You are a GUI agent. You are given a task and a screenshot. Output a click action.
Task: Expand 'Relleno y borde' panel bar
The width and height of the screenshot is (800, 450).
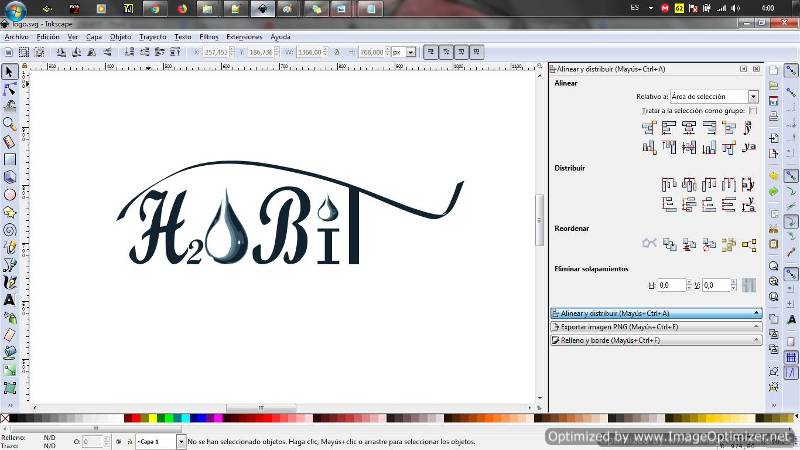click(x=656, y=340)
